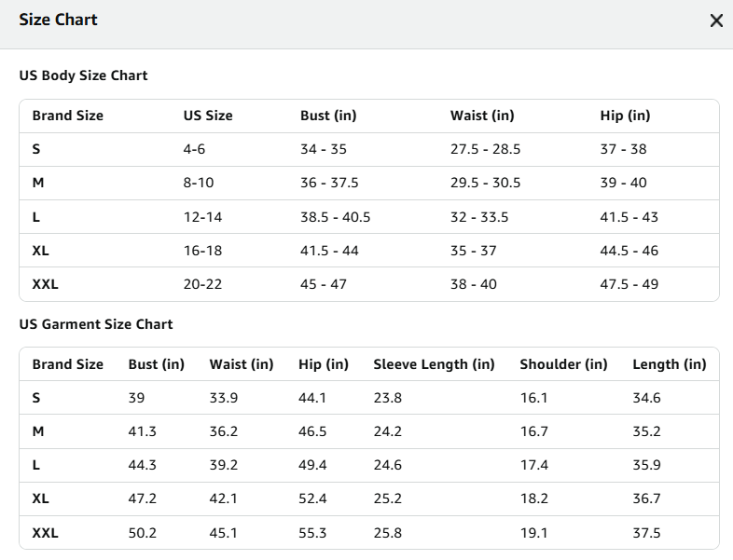Click garment hip value 46.5
The width and height of the screenshot is (733, 560).
[312, 431]
